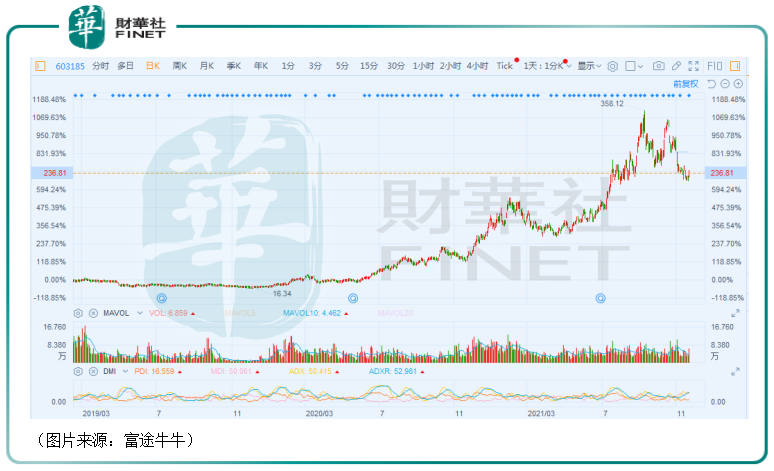This screenshot has height=471, width=774.
Task: Click the 16.34 low price label
Action: click(282, 294)
